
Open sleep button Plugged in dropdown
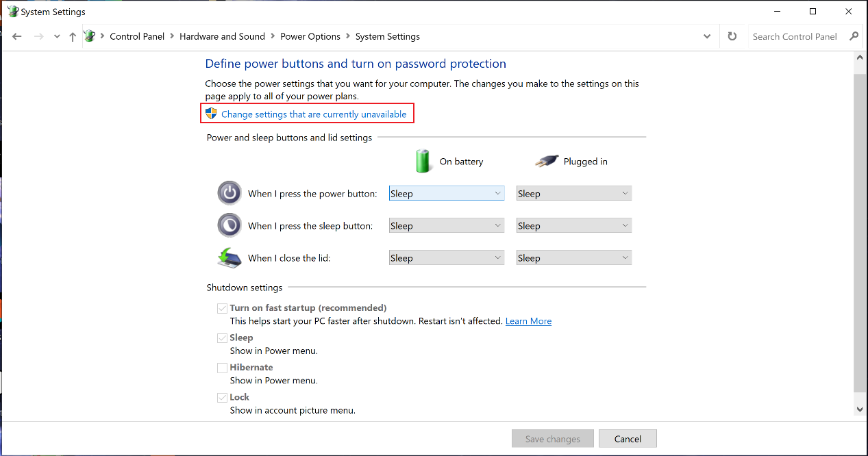573,226
